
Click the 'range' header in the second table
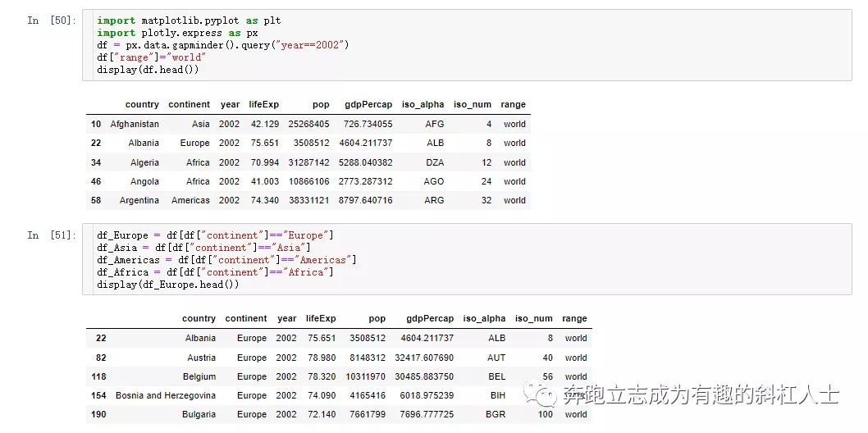point(574,318)
